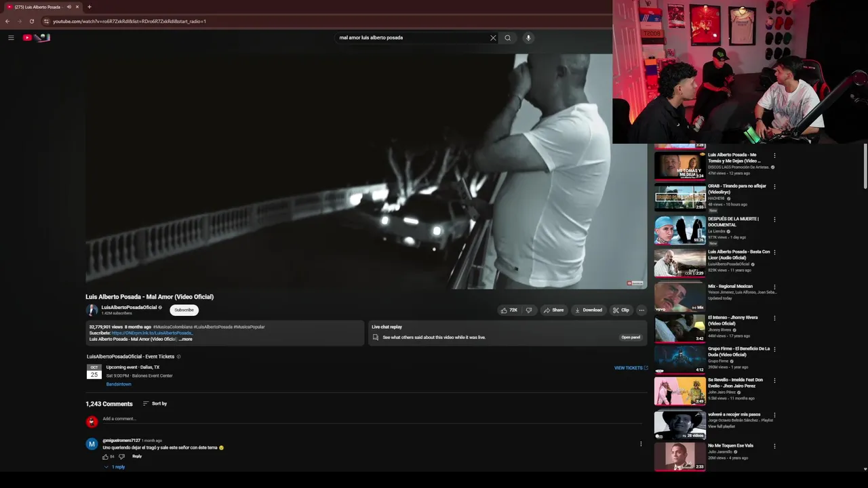Open options for 'No Me Toquen Ese Vals'

click(774, 446)
